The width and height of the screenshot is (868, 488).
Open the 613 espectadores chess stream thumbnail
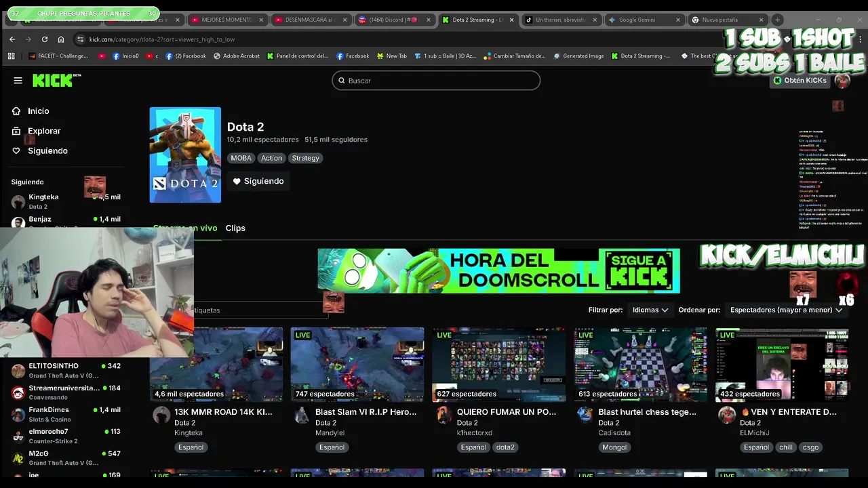[641, 365]
